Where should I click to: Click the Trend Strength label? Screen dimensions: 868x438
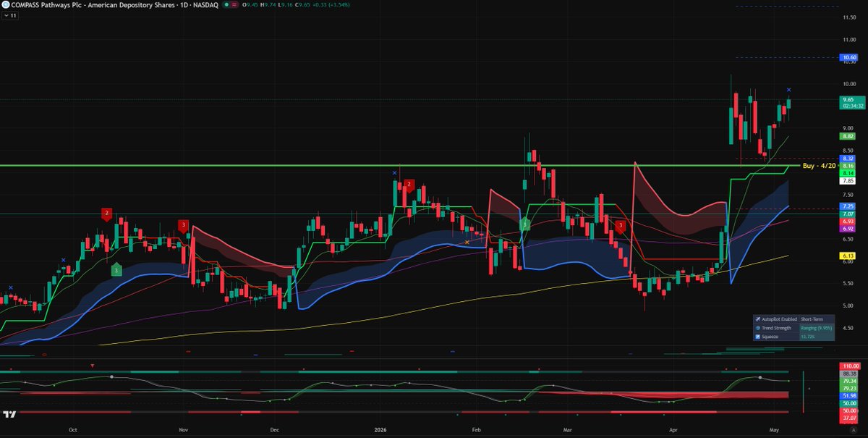tap(776, 328)
